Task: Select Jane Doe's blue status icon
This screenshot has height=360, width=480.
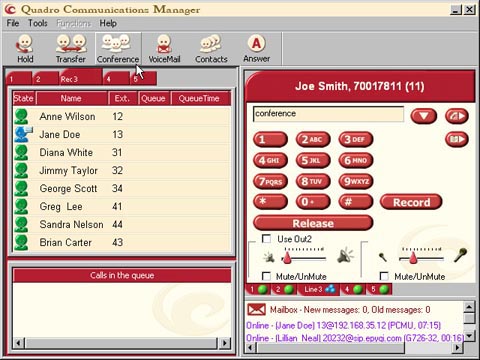Action: 23,134
